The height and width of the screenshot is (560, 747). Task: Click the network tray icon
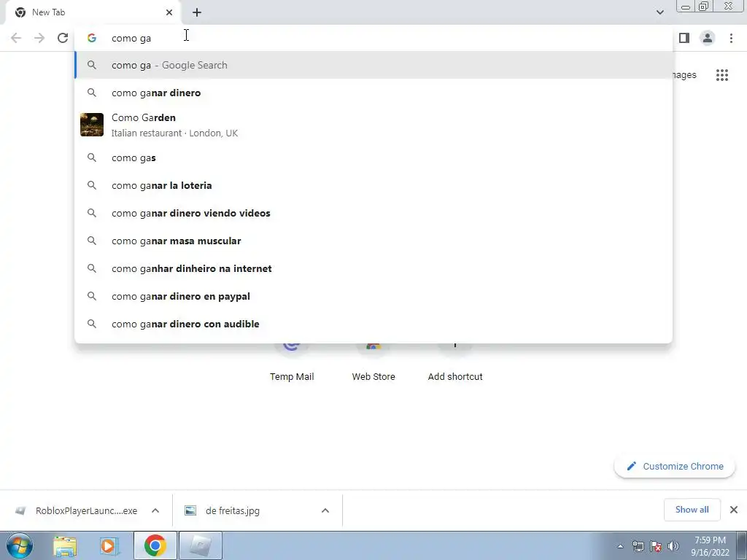tap(638, 546)
